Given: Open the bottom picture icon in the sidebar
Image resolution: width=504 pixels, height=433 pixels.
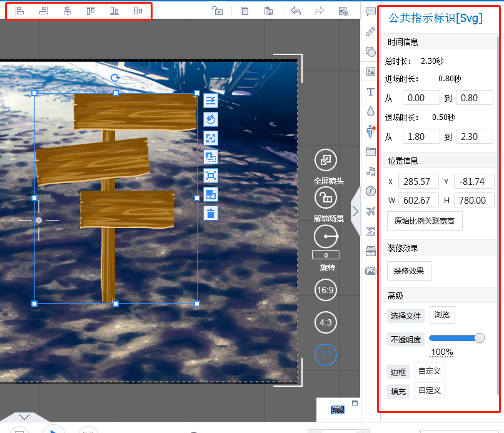Looking at the screenshot, I should [371, 271].
